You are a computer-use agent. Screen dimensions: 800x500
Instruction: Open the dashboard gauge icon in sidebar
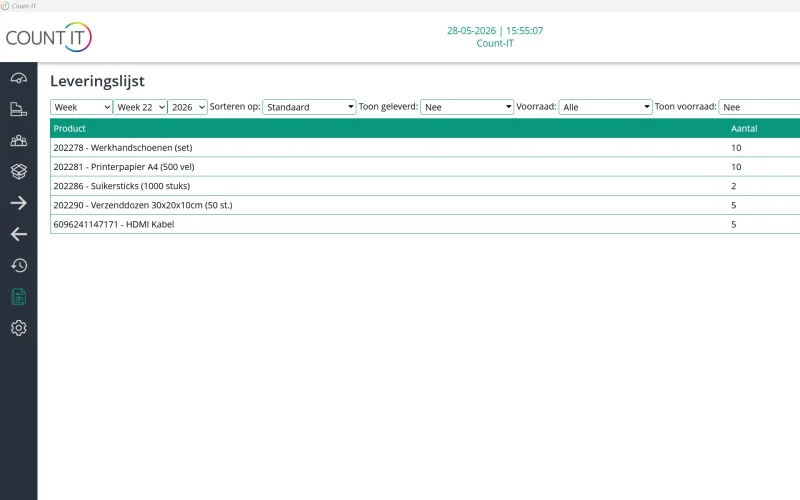point(19,78)
